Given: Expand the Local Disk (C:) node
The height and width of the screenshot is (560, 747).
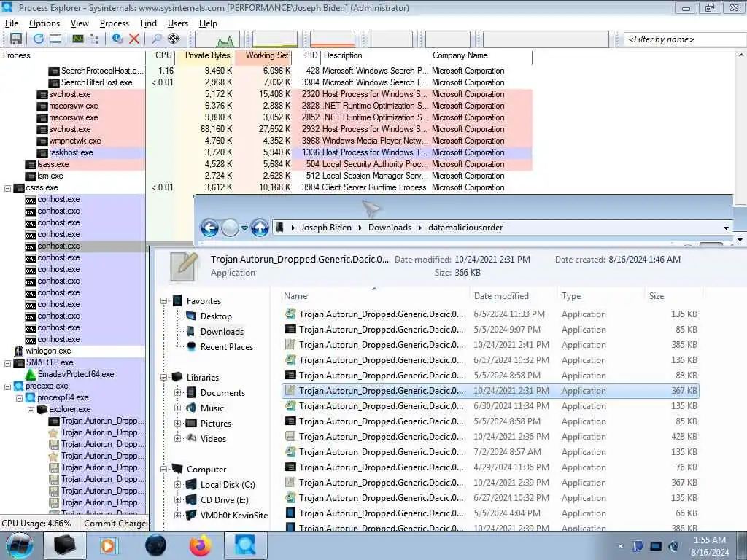Looking at the screenshot, I should [178, 485].
